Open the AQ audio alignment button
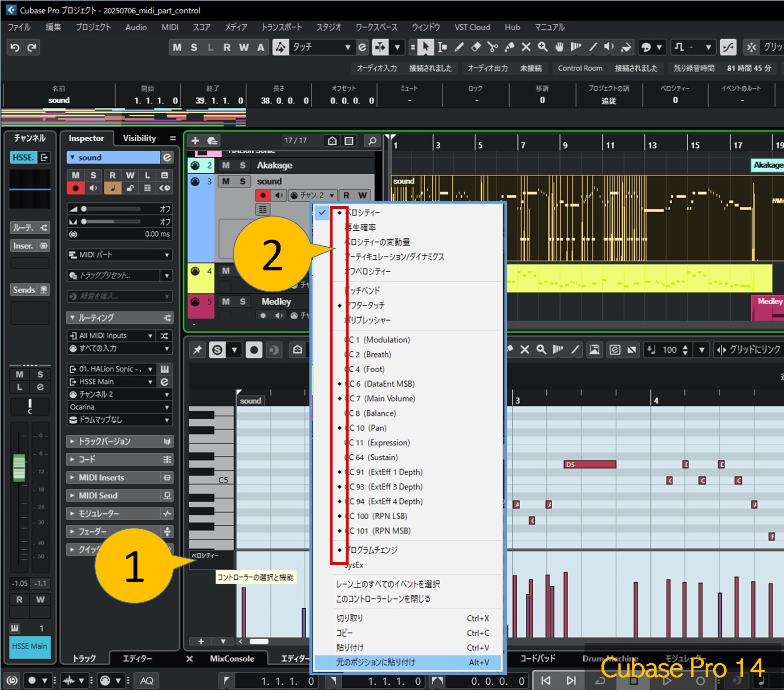784x690 pixels. point(147,680)
